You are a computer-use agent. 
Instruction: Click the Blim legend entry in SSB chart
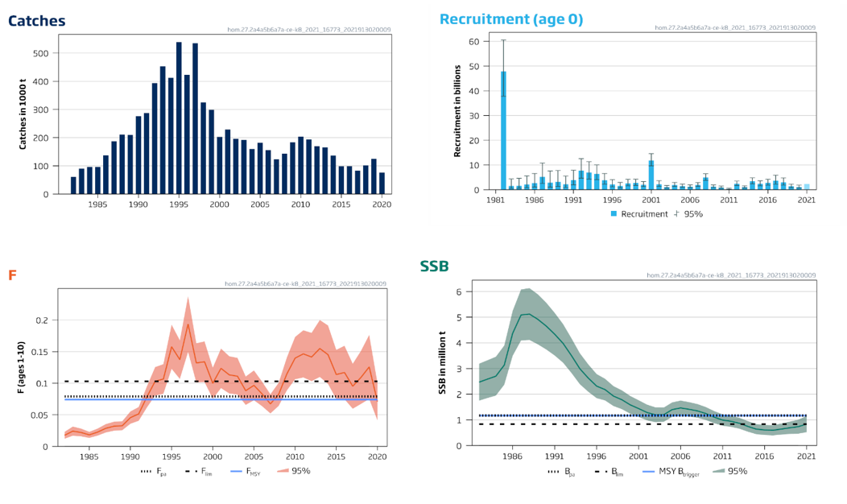609,472
